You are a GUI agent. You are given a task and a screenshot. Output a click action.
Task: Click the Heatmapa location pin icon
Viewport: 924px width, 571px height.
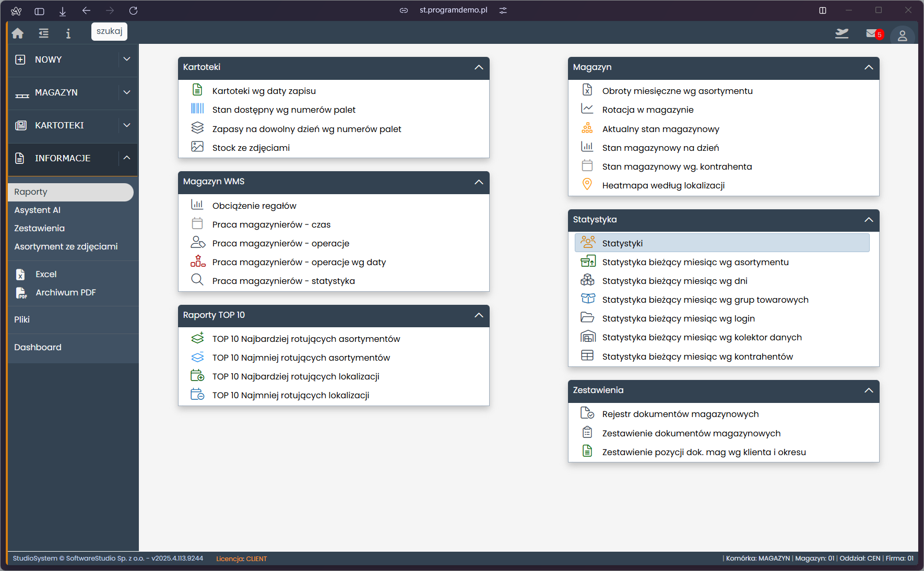(x=587, y=185)
